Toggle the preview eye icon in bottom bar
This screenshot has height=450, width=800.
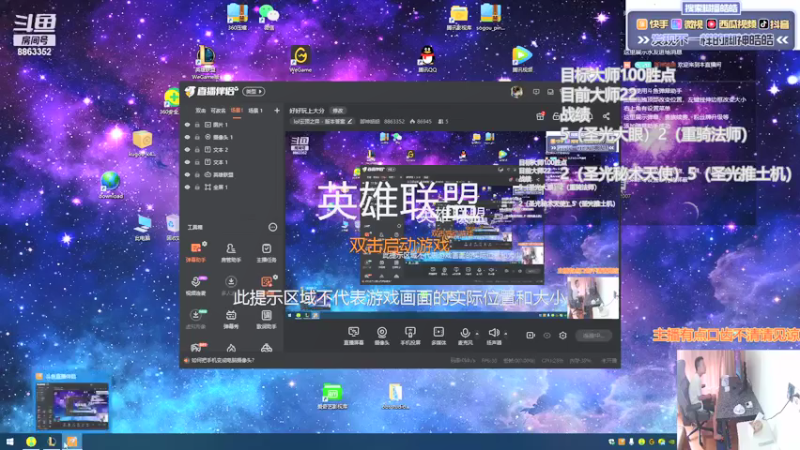point(547,335)
